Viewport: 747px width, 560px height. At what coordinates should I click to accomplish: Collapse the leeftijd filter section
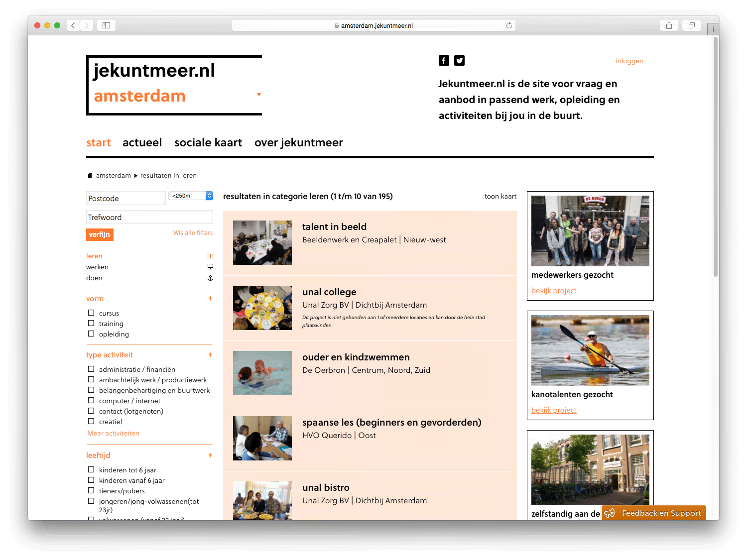210,455
